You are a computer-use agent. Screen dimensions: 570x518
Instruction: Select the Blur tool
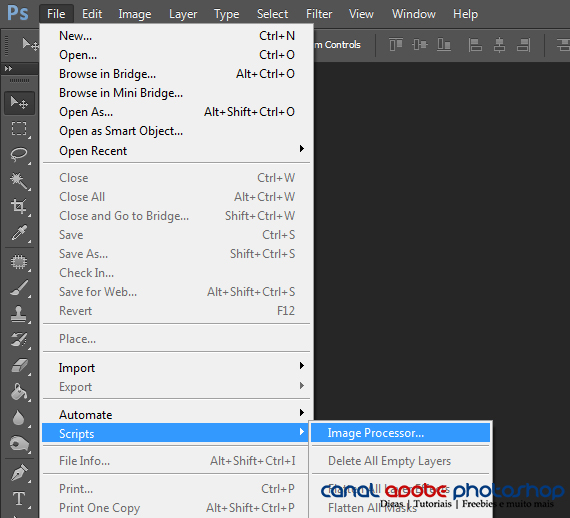point(19,418)
